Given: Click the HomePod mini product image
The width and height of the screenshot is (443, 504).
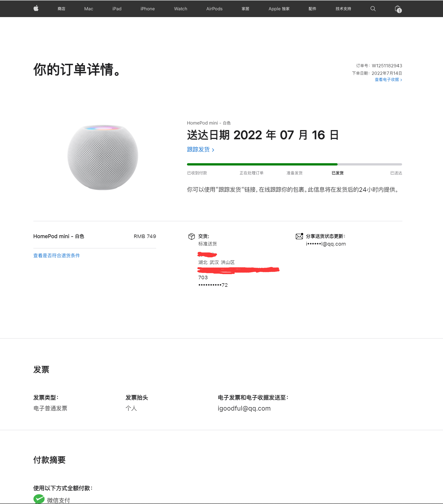Looking at the screenshot, I should [103, 157].
